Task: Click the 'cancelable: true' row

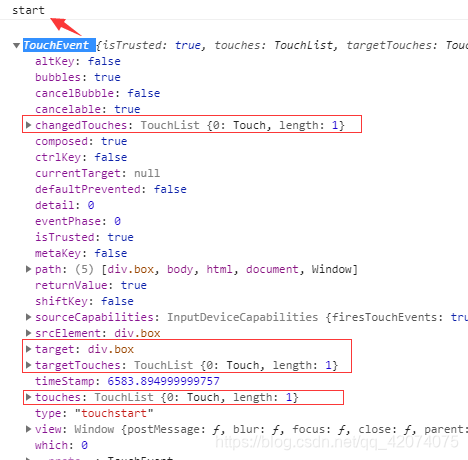Action: tap(88, 109)
